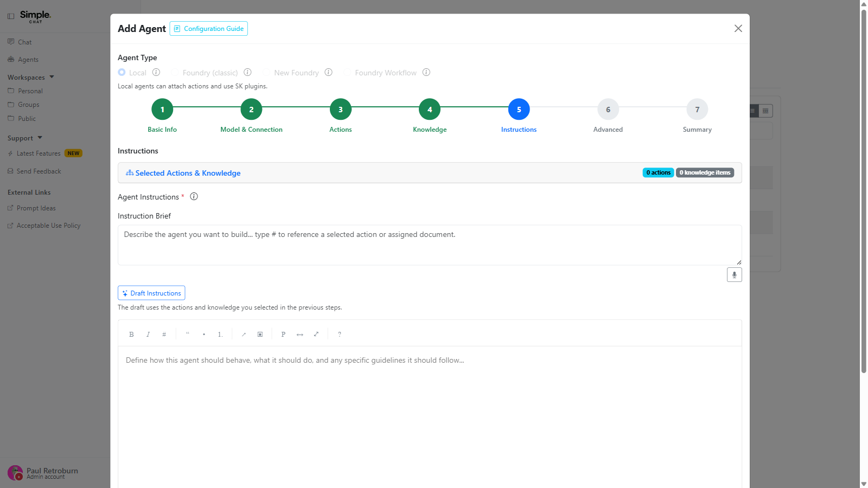
Task: Jump to step 6 Advanced
Action: pyautogui.click(x=608, y=110)
